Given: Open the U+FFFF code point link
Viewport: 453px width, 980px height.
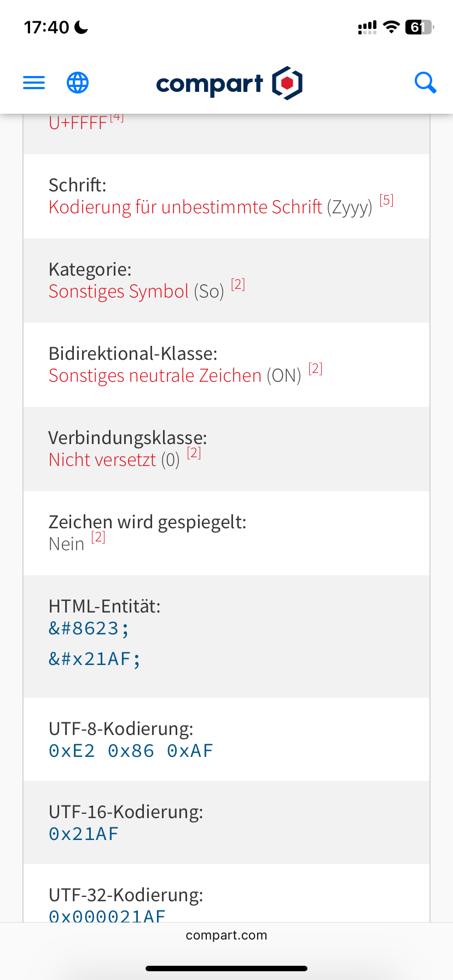Looking at the screenshot, I should pyautogui.click(x=78, y=124).
